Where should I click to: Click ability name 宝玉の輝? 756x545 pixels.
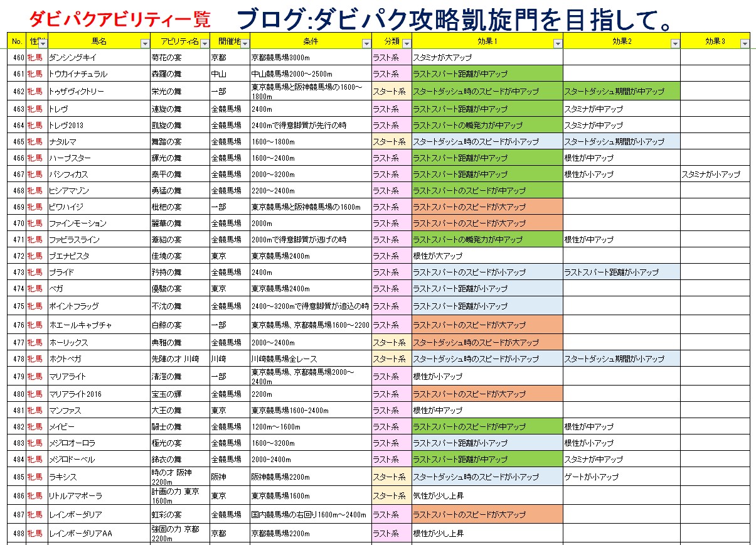pyautogui.click(x=166, y=394)
